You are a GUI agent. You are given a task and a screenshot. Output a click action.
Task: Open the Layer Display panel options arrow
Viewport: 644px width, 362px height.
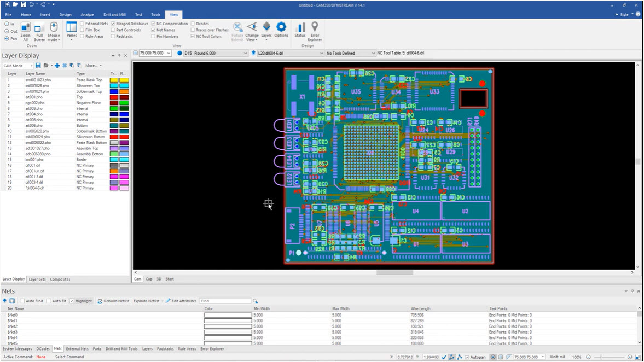pyautogui.click(x=113, y=56)
